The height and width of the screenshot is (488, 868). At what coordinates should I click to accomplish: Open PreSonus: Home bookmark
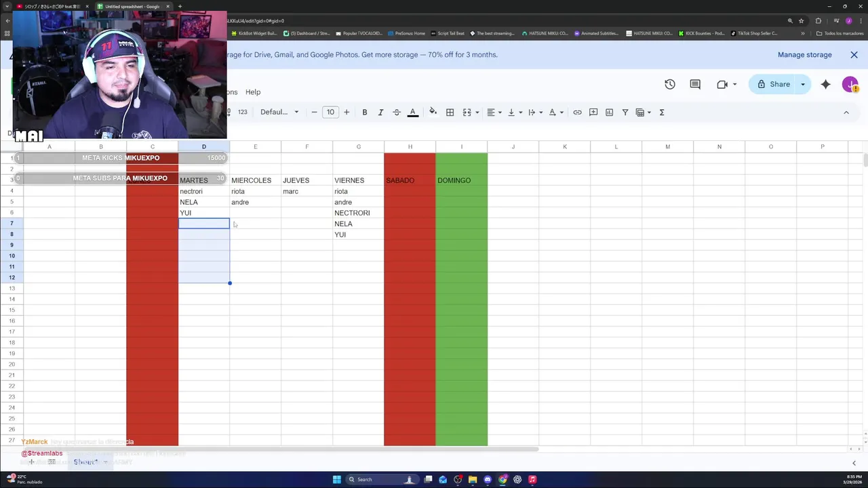click(406, 33)
